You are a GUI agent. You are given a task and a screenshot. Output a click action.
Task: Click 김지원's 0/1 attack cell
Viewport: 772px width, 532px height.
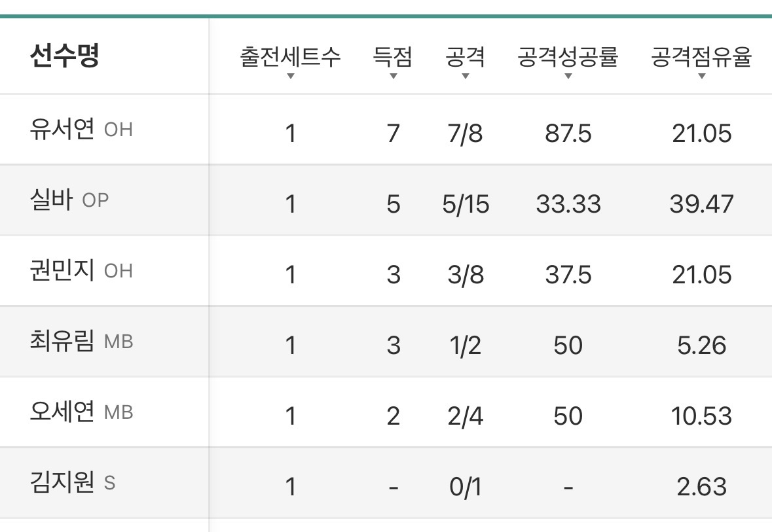[466, 487]
